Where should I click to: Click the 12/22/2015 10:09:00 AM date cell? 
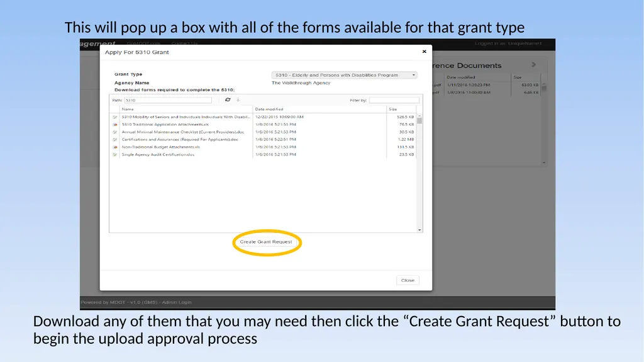(x=279, y=117)
